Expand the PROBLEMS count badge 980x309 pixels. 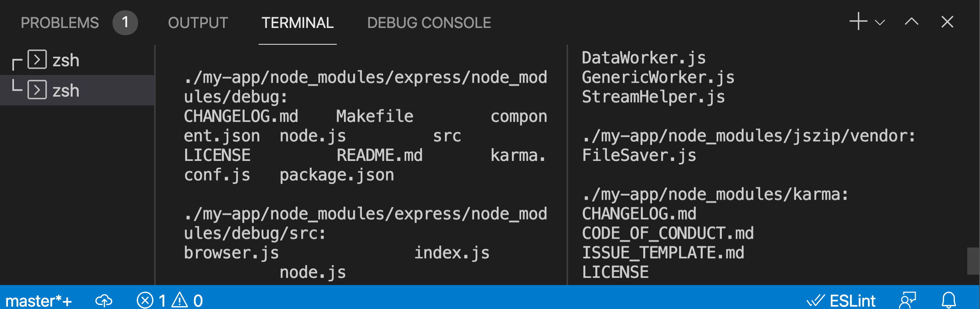124,23
